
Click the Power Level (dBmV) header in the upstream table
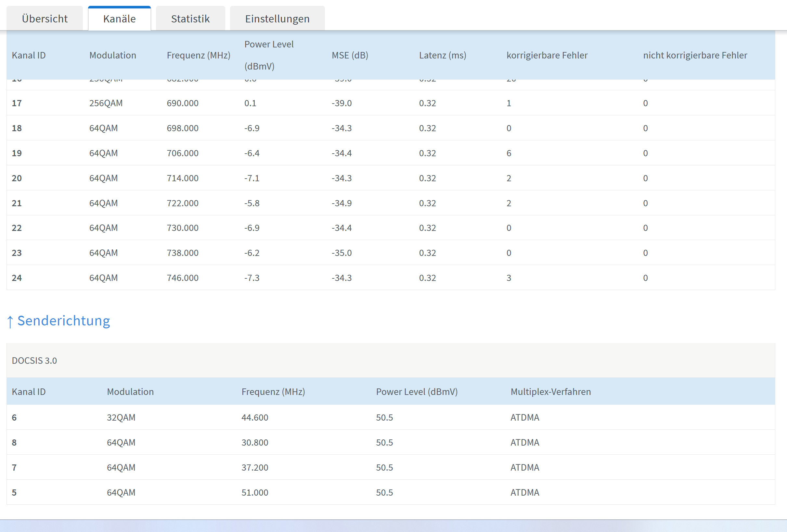point(417,392)
